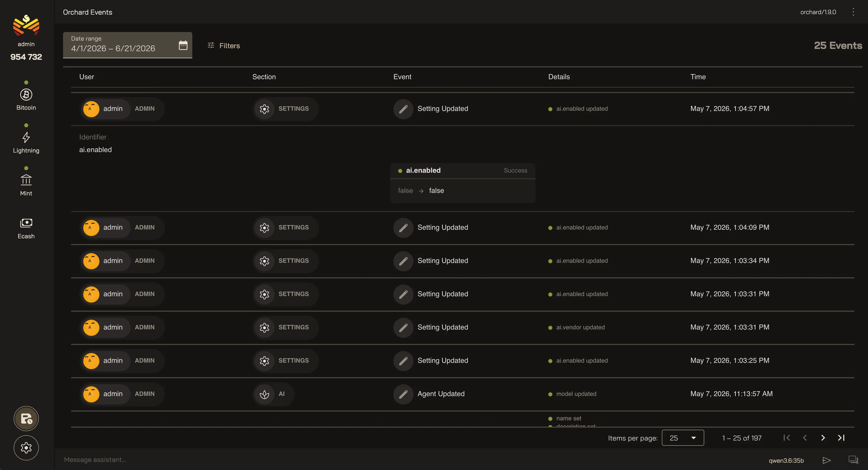Click the Time column header
This screenshot has height=470, width=868.
[698, 77]
